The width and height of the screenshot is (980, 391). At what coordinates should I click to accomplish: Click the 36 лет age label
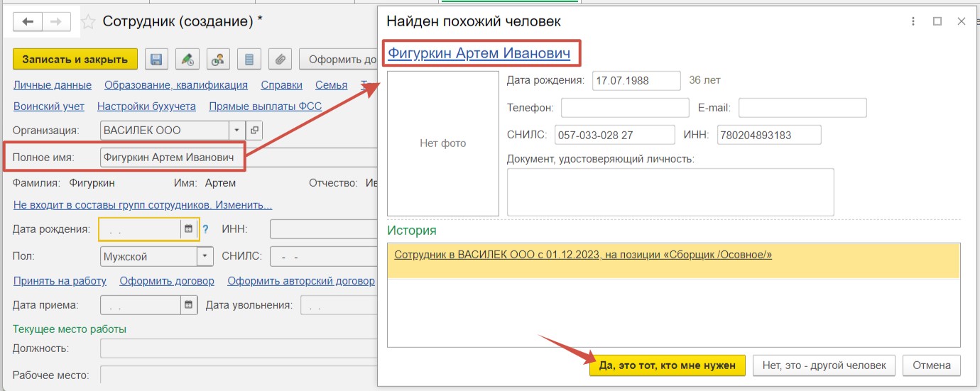pyautogui.click(x=704, y=80)
